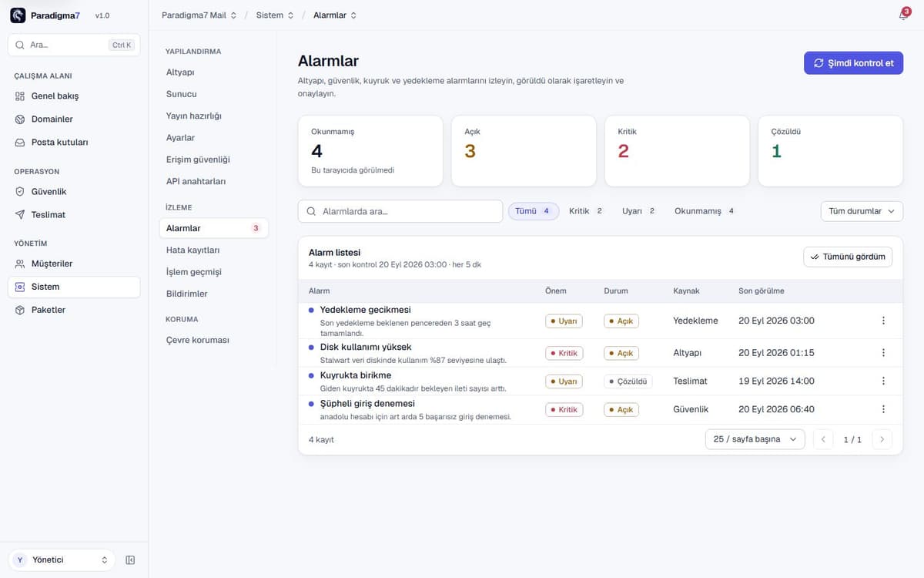Click the sidebar search magnifier icon
The width and height of the screenshot is (924, 578).
coord(20,45)
